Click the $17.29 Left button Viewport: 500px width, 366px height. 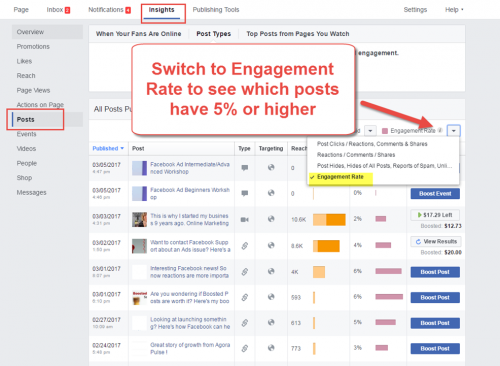pos(435,215)
